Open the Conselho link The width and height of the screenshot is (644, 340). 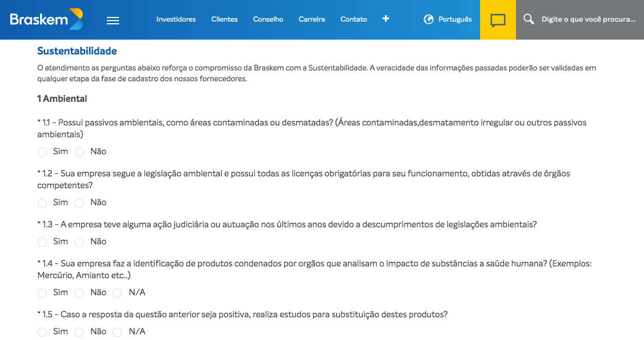268,20
